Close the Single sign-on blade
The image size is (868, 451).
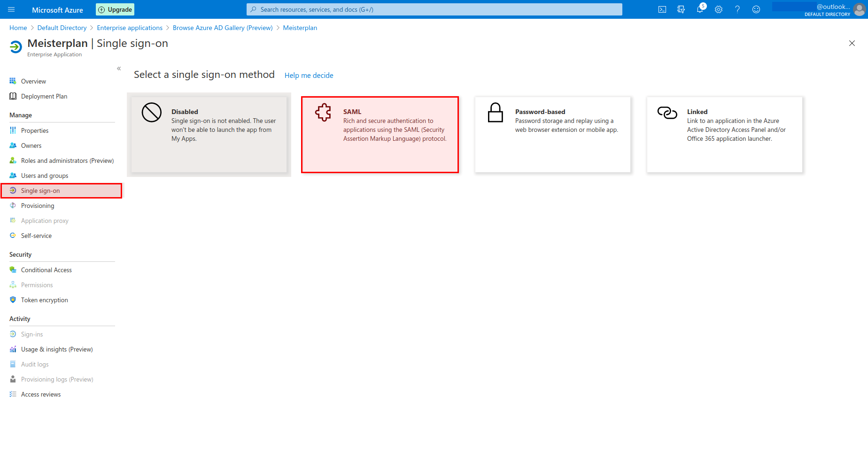click(x=852, y=43)
